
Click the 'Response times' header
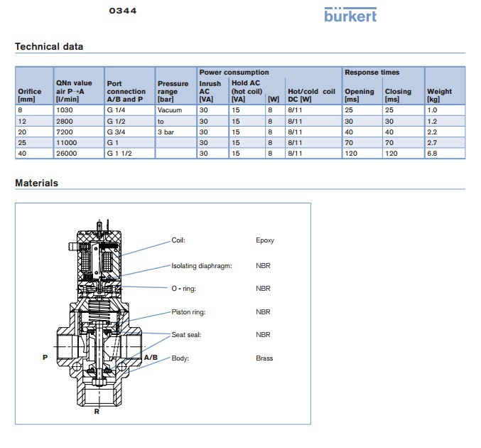click(x=372, y=72)
